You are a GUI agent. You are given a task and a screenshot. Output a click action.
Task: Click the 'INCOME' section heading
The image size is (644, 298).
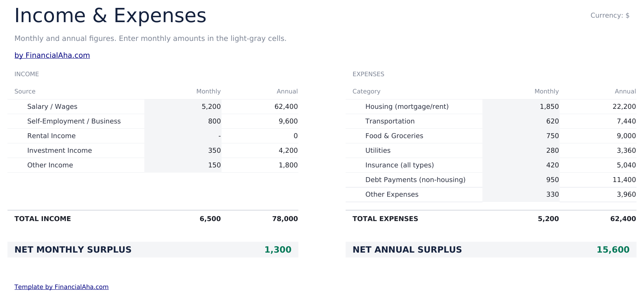click(x=27, y=74)
